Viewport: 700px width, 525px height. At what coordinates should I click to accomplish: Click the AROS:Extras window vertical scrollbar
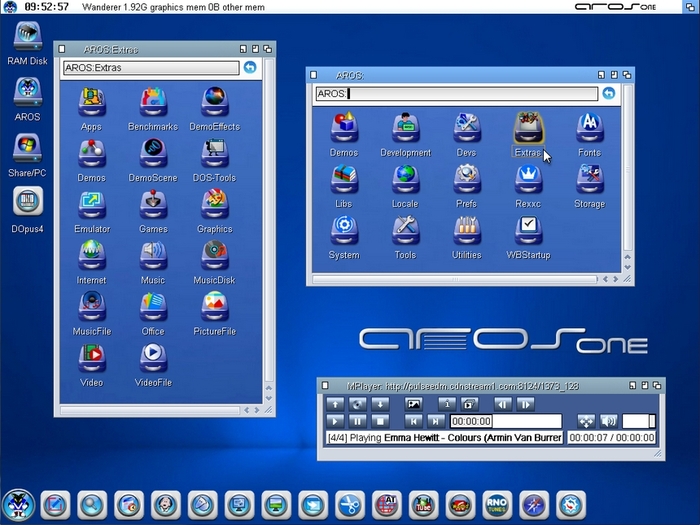point(268,230)
